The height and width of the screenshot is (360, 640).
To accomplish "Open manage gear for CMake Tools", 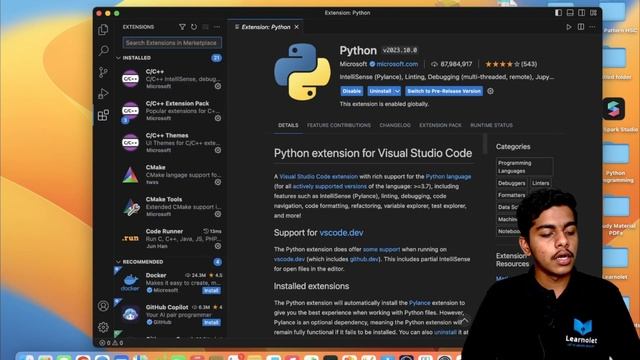I will pos(218,214).
